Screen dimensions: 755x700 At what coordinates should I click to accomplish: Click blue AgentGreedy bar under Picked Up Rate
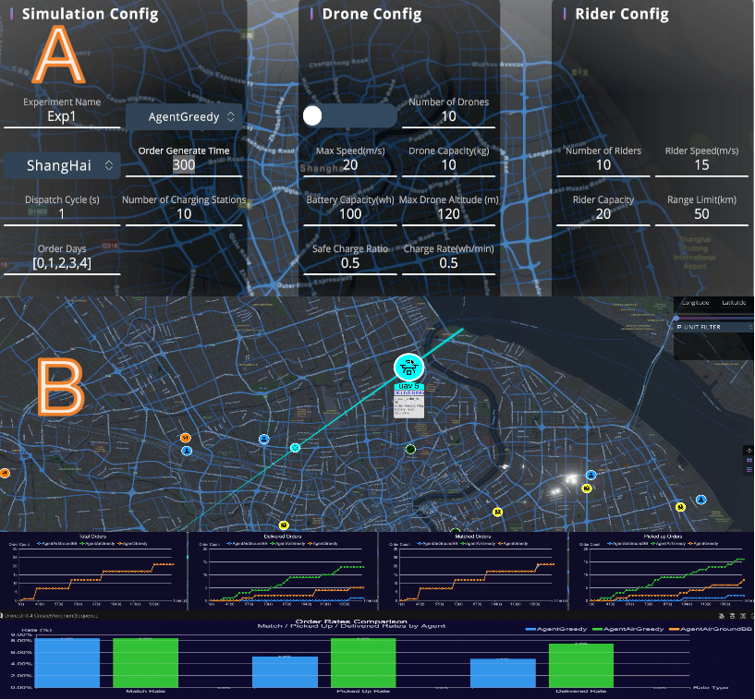tap(285, 672)
